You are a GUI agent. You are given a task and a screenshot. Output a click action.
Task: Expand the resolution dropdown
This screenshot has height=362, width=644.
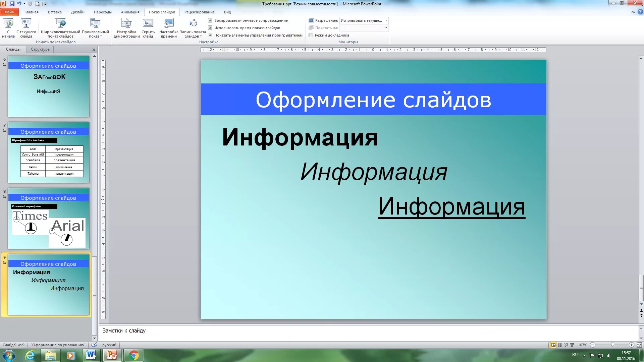tap(386, 20)
